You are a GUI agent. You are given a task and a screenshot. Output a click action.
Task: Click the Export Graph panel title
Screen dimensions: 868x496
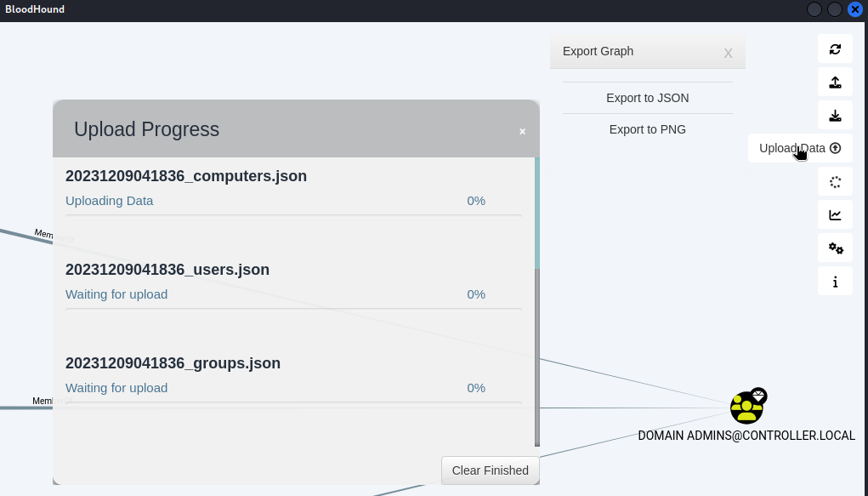tap(598, 51)
